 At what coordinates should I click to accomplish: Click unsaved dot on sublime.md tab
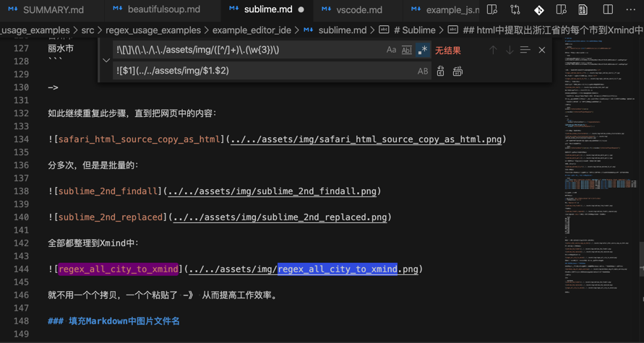click(301, 10)
